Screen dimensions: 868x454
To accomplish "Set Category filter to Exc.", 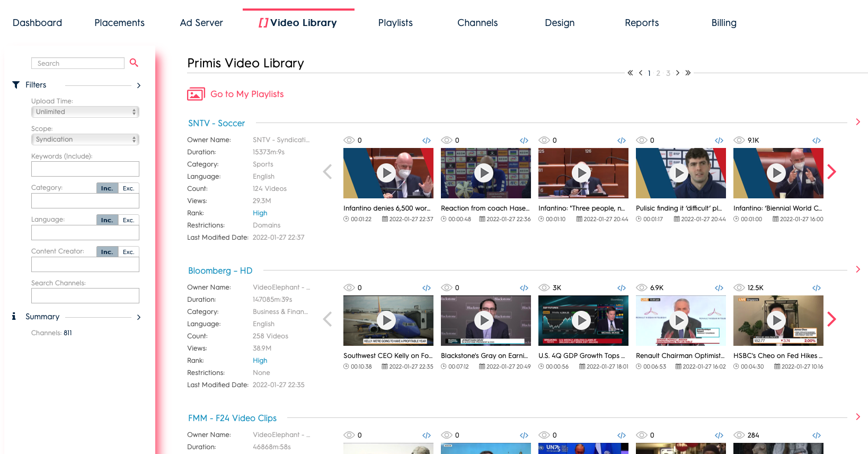I will pyautogui.click(x=129, y=188).
